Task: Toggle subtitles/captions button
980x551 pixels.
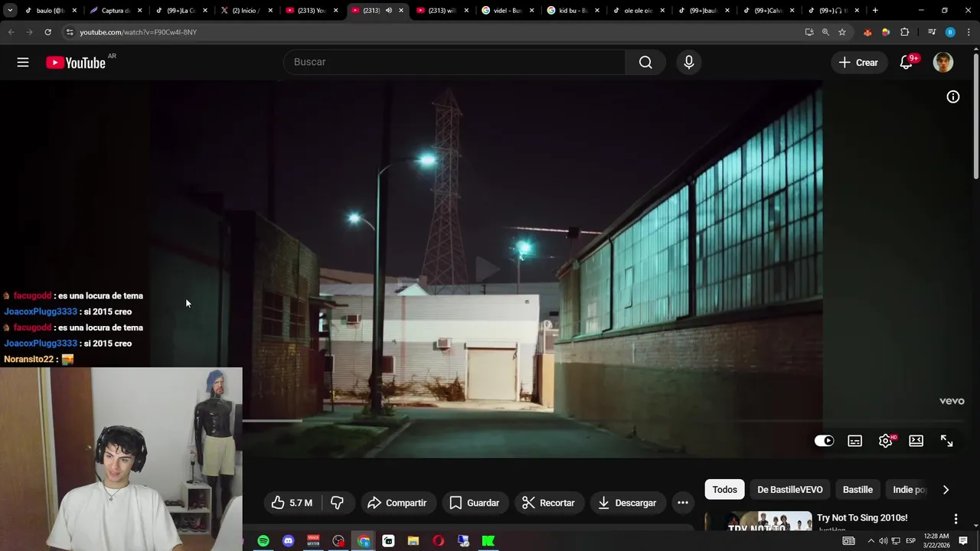Action: [x=855, y=441]
